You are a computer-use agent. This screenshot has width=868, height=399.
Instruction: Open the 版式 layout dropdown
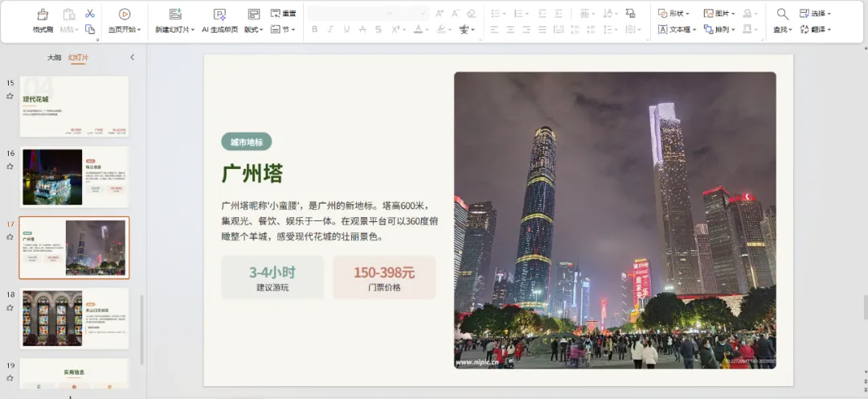(x=253, y=30)
